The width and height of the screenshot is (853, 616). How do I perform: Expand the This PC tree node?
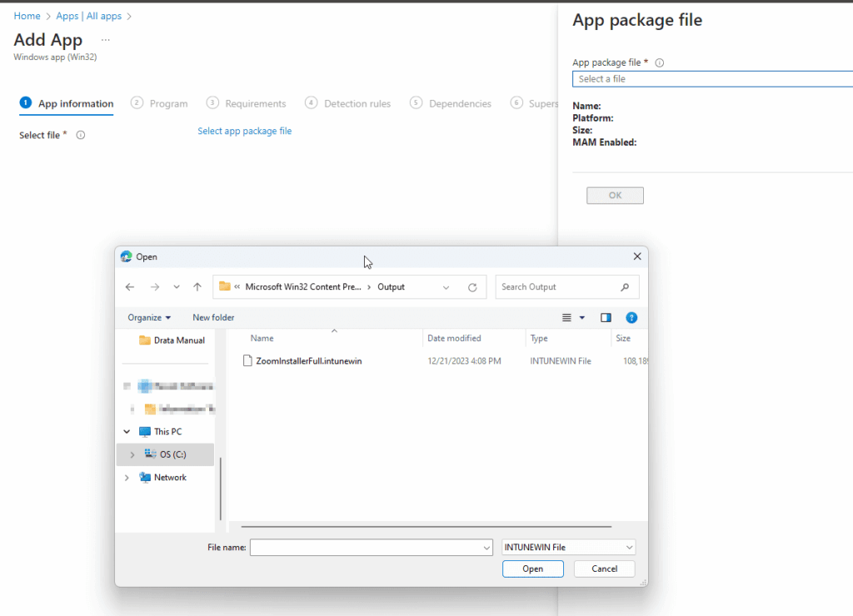[x=127, y=431]
